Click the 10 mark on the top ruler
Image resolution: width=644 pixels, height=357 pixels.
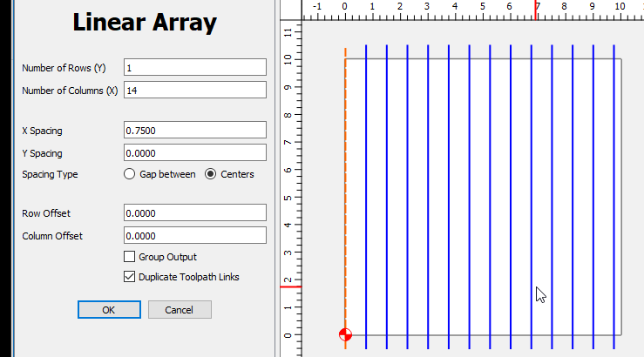[620, 7]
